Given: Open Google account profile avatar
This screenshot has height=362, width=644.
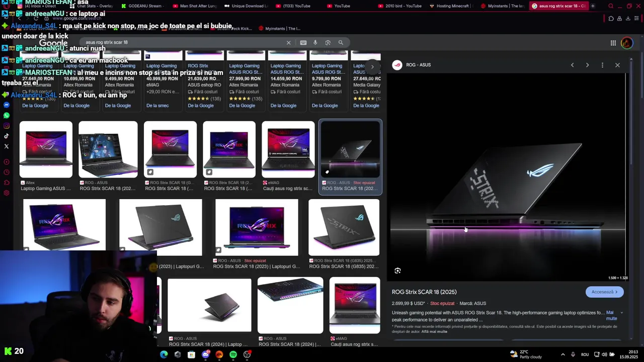Looking at the screenshot, I should (627, 43).
